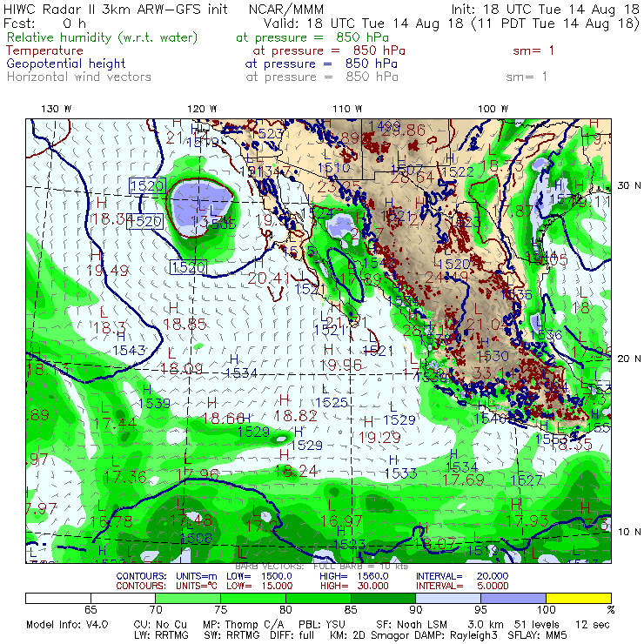Click the '1539' height value on map

pyautogui.click(x=154, y=403)
